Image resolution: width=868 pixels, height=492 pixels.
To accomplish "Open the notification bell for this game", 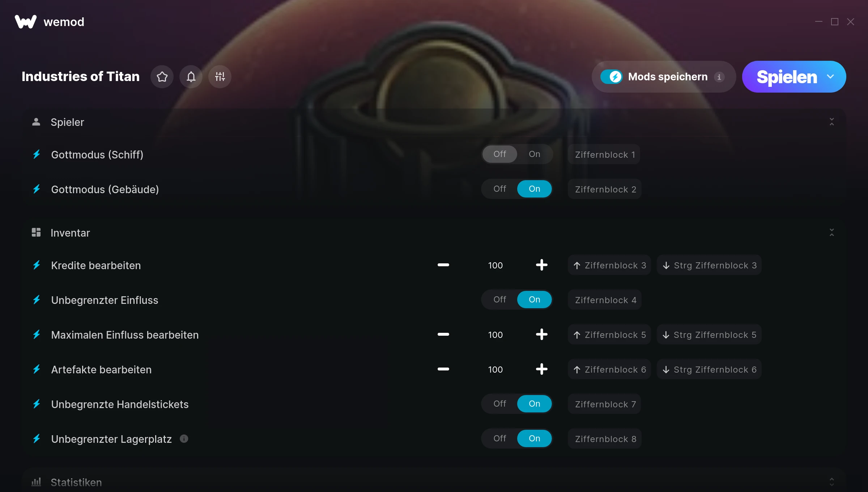I will click(x=191, y=77).
